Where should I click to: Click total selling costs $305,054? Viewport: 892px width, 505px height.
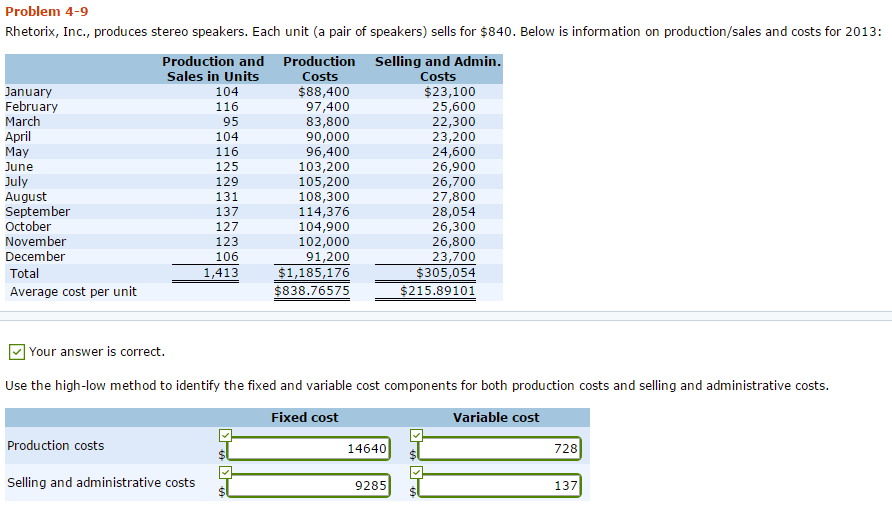pyautogui.click(x=445, y=273)
